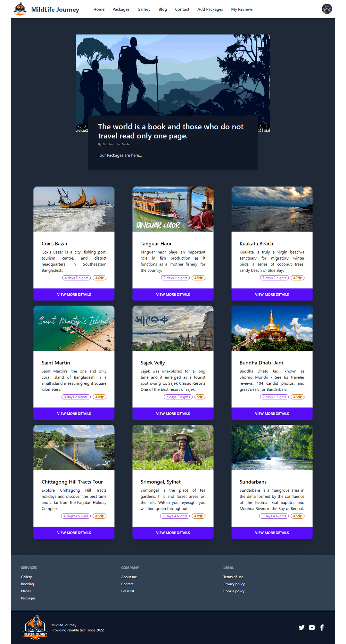The image size is (346, 644).
Task: Click the Saint Martin's Island aerial photo
Action: pyautogui.click(x=74, y=328)
